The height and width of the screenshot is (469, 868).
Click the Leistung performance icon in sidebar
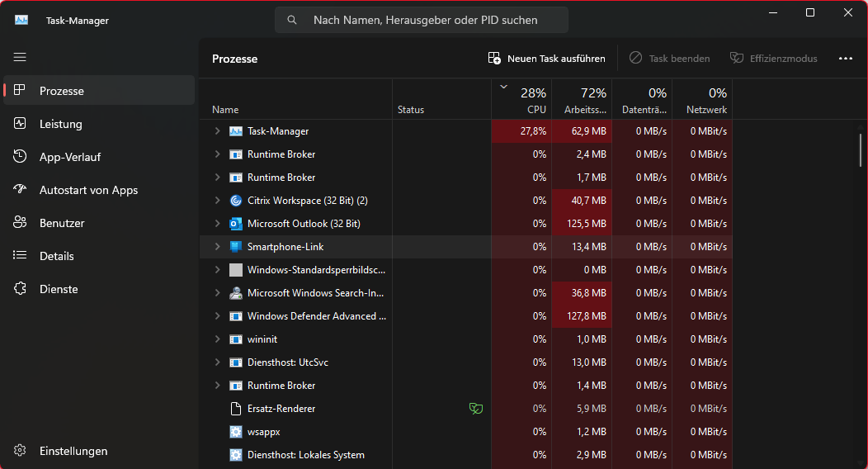pyautogui.click(x=21, y=124)
